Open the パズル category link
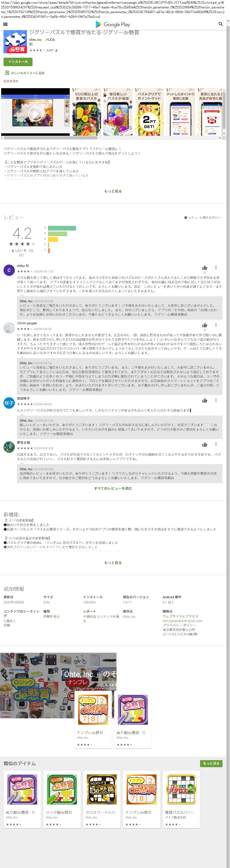 tap(50, 40)
